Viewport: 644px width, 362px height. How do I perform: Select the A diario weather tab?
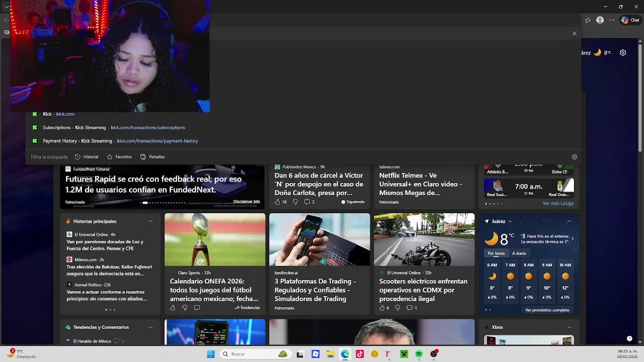519,253
